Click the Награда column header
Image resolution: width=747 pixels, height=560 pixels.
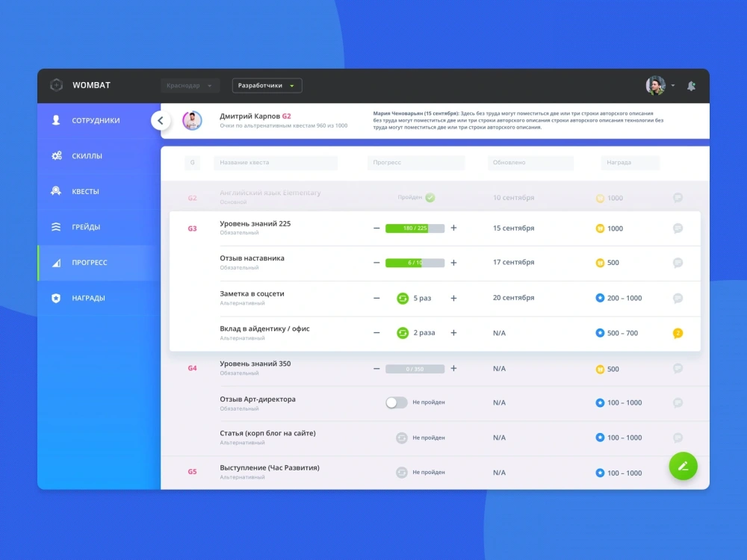coord(630,162)
